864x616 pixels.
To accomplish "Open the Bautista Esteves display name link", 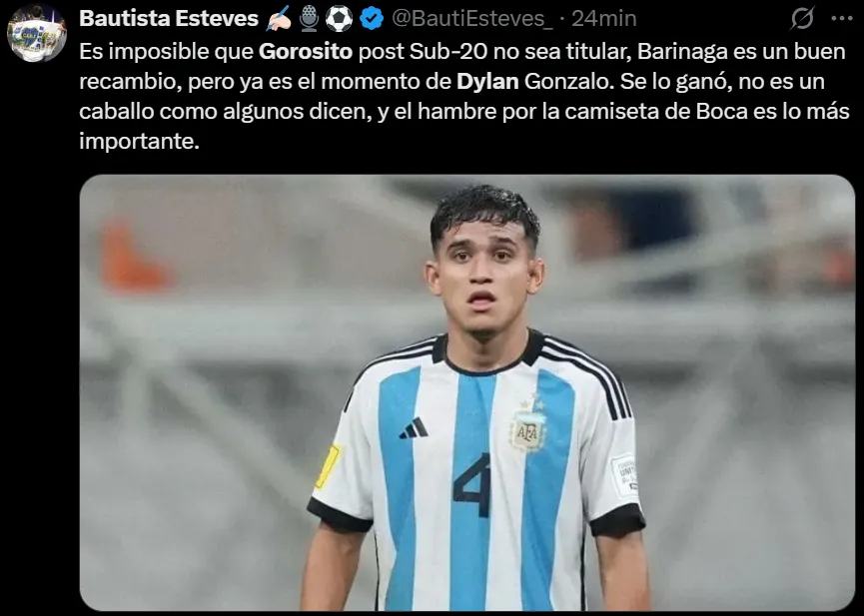I will pyautogui.click(x=169, y=19).
